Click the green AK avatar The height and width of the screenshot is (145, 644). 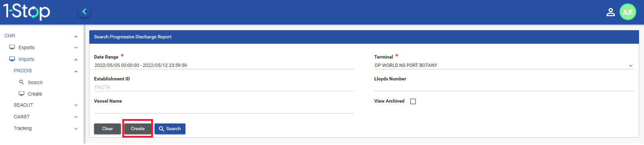628,12
